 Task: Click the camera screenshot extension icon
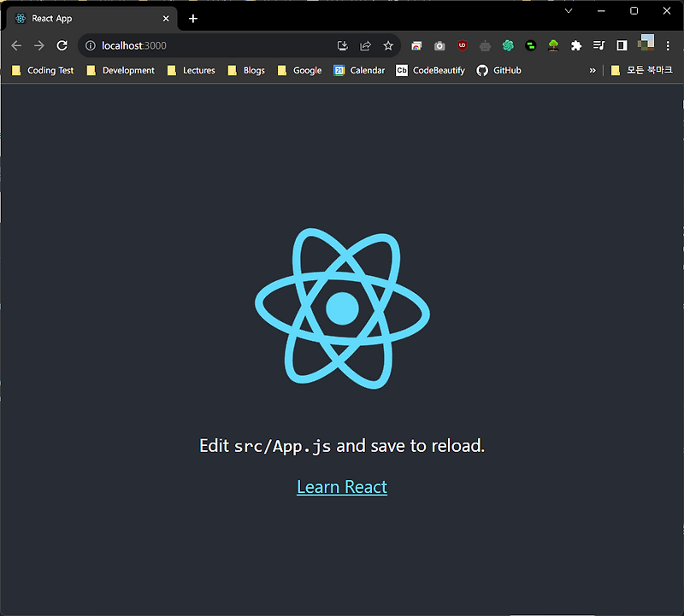click(439, 45)
